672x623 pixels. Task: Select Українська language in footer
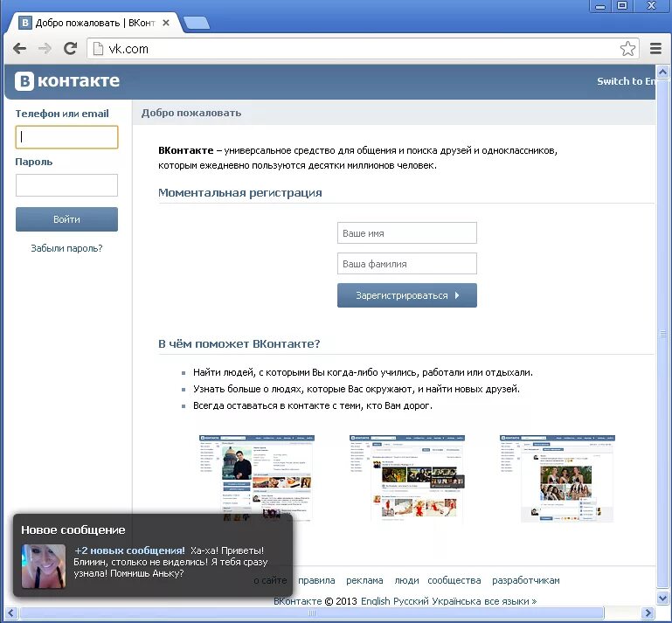(x=457, y=601)
